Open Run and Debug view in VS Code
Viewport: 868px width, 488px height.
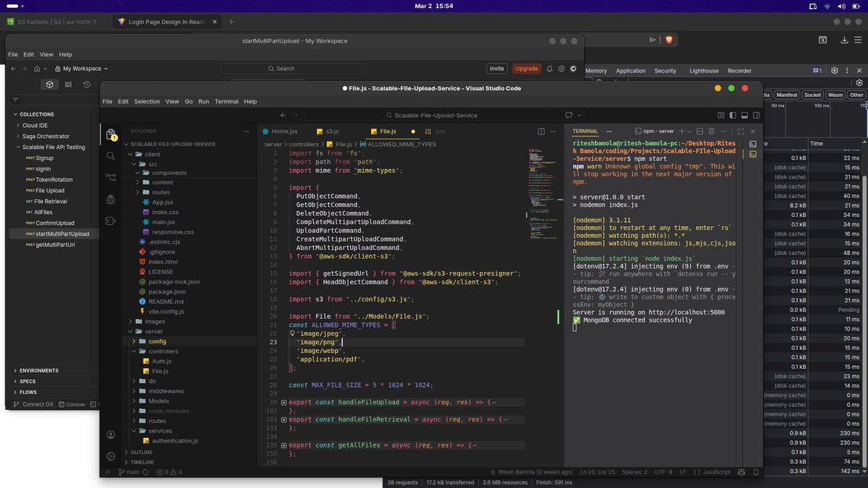pos(111,199)
